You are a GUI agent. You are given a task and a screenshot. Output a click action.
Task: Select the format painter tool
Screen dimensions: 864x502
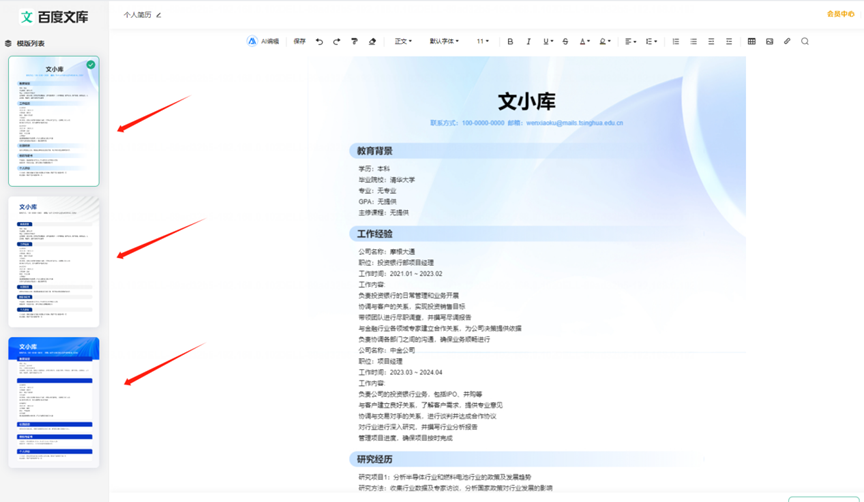pyautogui.click(x=354, y=42)
